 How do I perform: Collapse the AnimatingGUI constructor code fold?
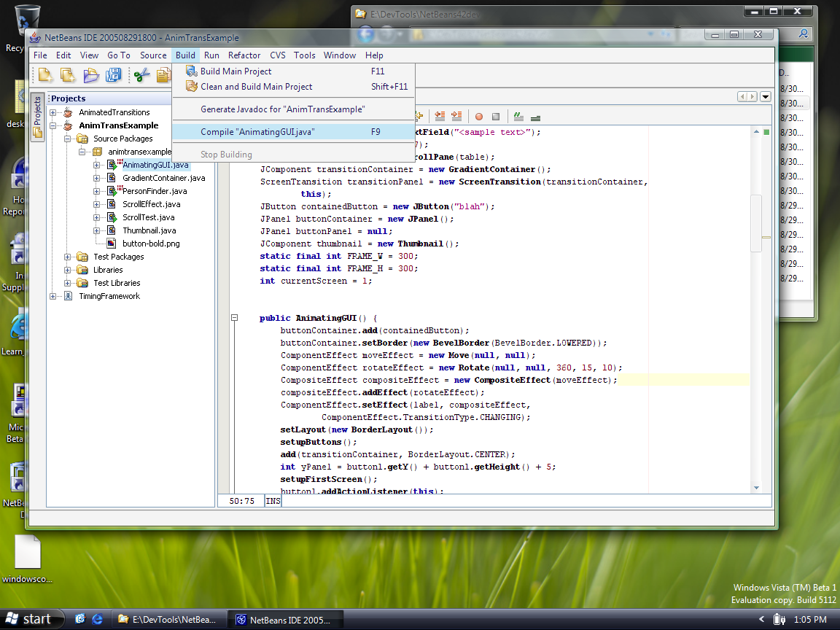click(x=234, y=318)
